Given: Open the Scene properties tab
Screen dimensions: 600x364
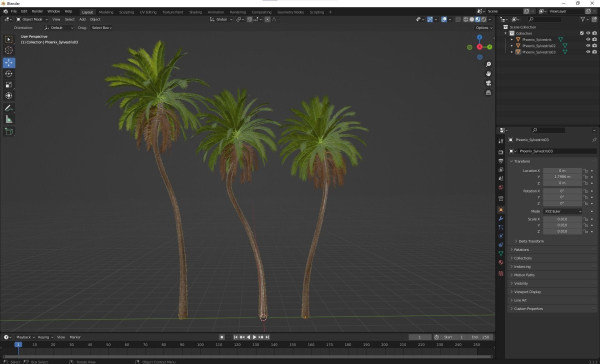Looking at the screenshot, I should 501,178.
